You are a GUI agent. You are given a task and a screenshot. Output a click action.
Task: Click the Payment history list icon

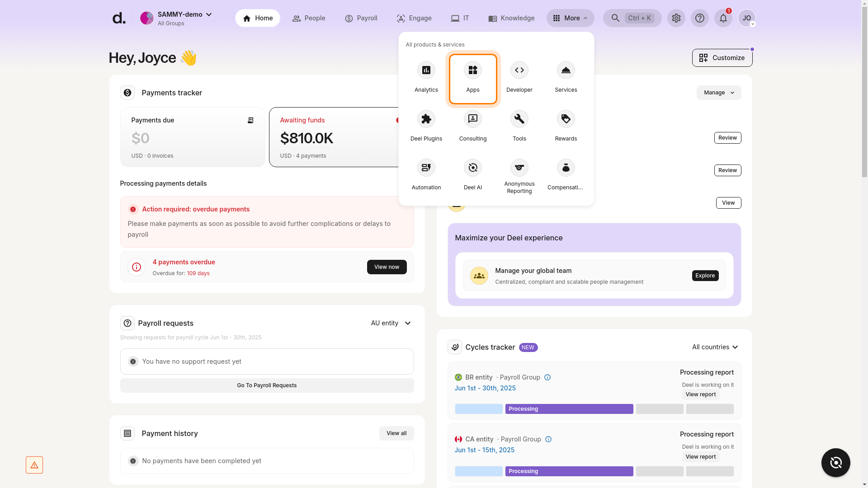(127, 433)
